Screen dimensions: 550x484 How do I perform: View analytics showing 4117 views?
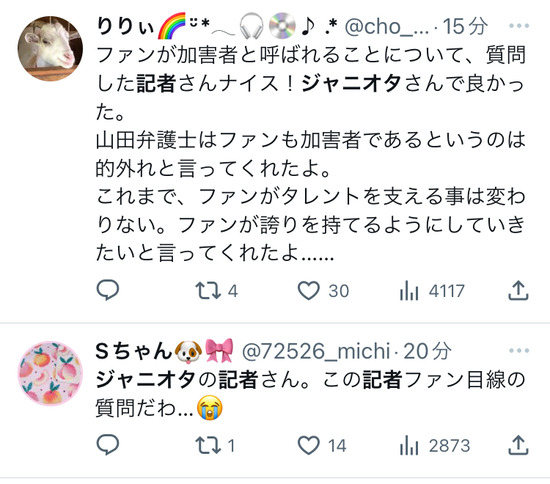[x=432, y=291]
